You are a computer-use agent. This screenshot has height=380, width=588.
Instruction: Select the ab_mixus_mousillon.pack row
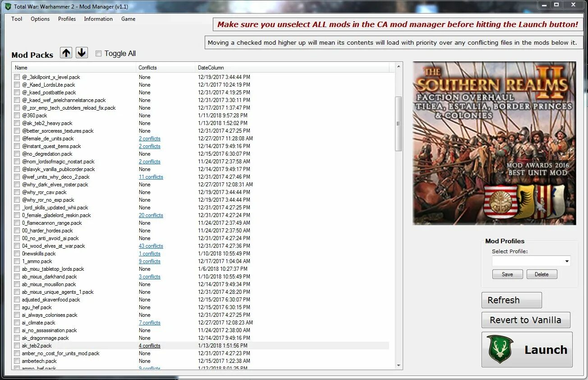pyautogui.click(x=201, y=284)
